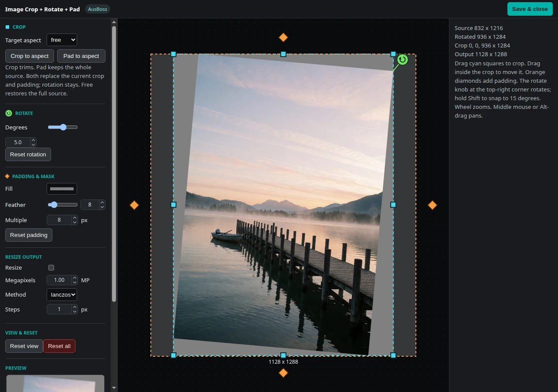
Task: Click the 'Output 1128 x 1288' info line
Action: [x=481, y=54]
